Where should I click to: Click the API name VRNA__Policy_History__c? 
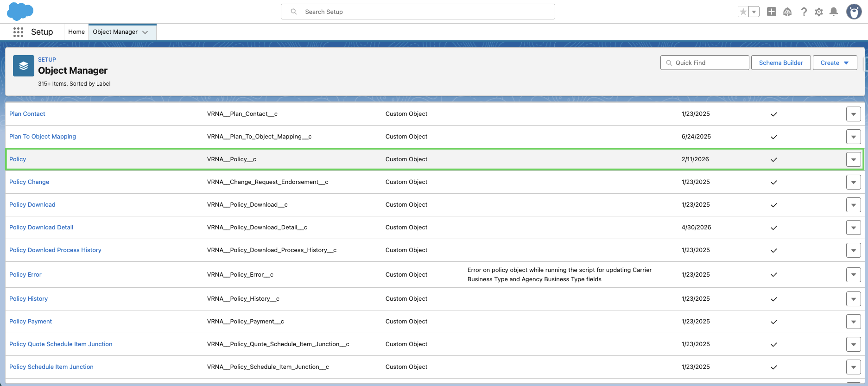243,299
